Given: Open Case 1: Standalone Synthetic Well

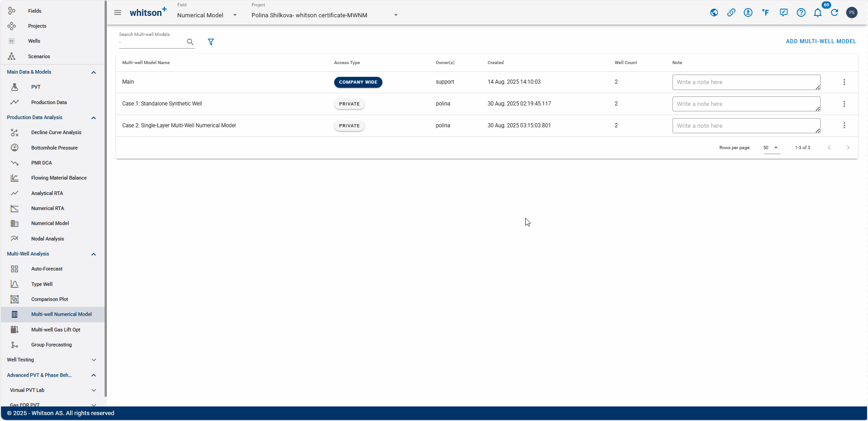Looking at the screenshot, I should (x=162, y=104).
